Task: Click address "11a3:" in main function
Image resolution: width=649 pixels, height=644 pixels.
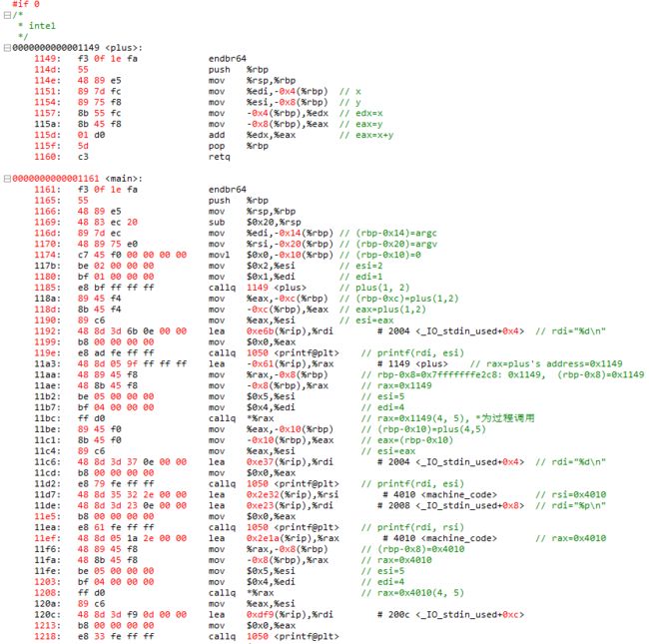Action: (x=47, y=363)
